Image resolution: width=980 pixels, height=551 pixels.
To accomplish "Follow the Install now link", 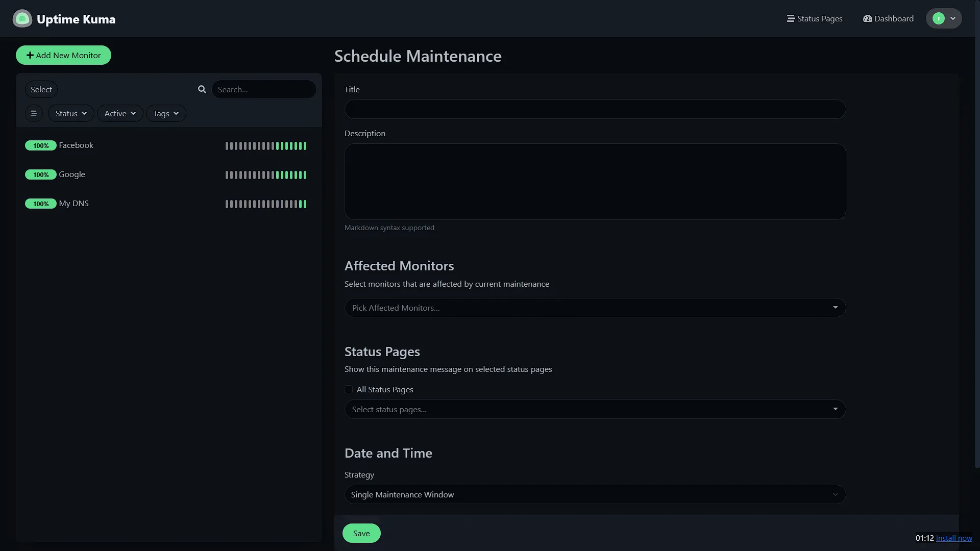I will (x=954, y=538).
